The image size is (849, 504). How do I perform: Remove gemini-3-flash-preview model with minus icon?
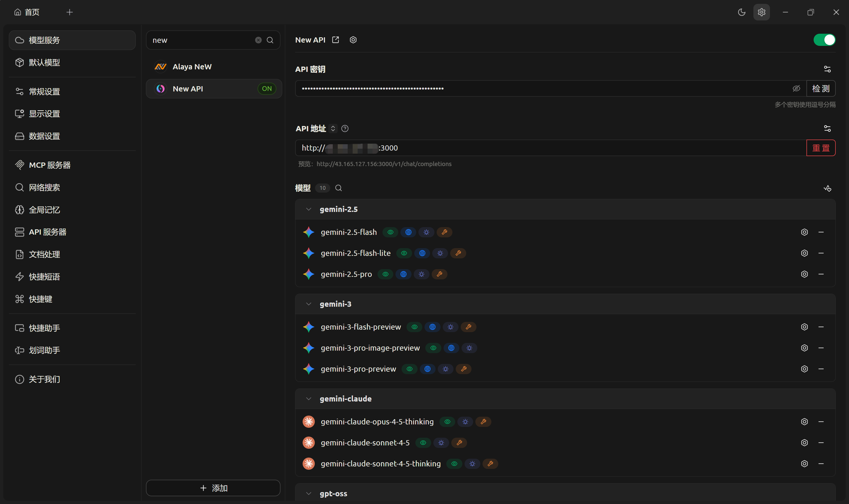point(821,327)
